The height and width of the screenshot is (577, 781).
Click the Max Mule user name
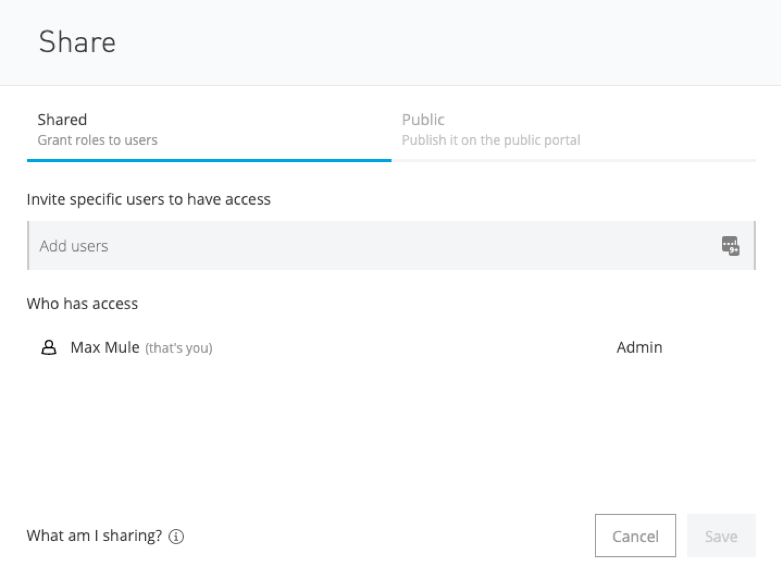point(105,347)
